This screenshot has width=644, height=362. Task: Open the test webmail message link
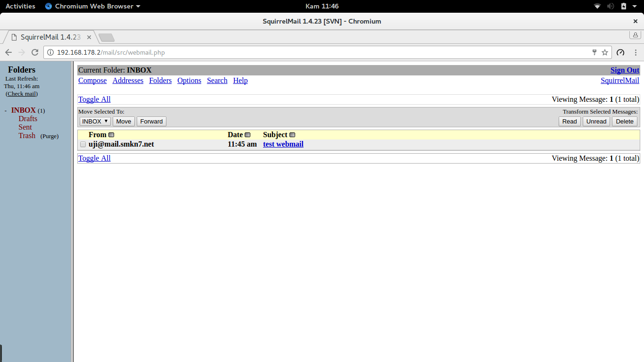point(283,144)
